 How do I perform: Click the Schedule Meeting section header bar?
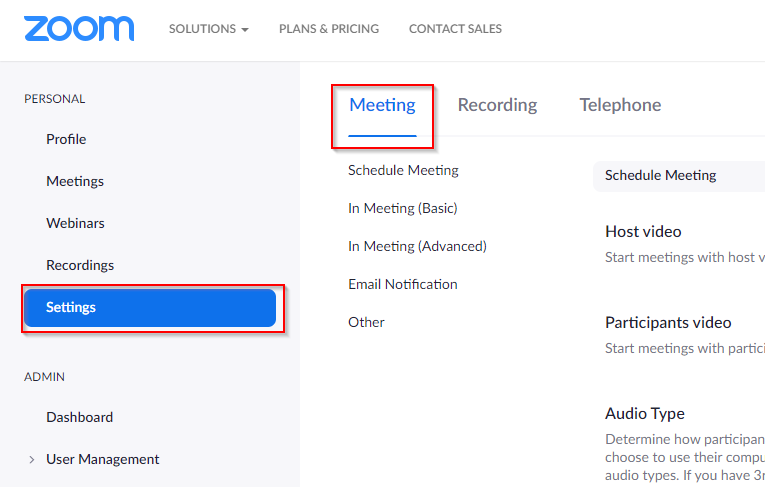(x=679, y=176)
